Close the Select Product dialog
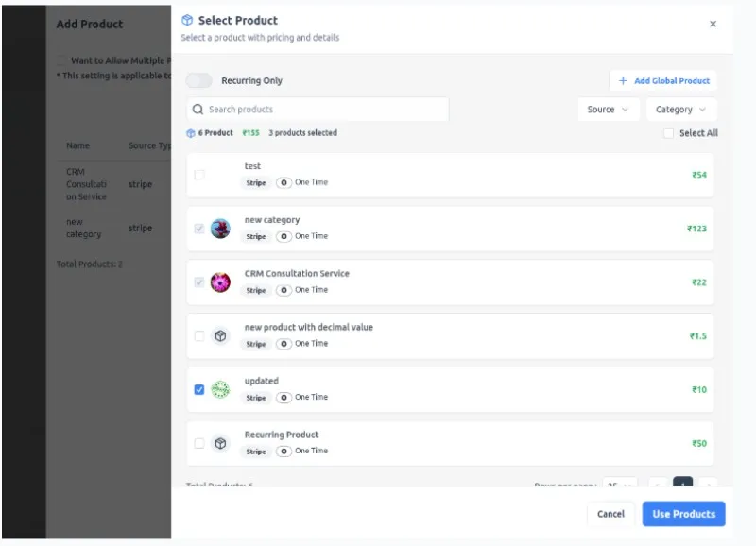The height and width of the screenshot is (546, 756). (713, 24)
